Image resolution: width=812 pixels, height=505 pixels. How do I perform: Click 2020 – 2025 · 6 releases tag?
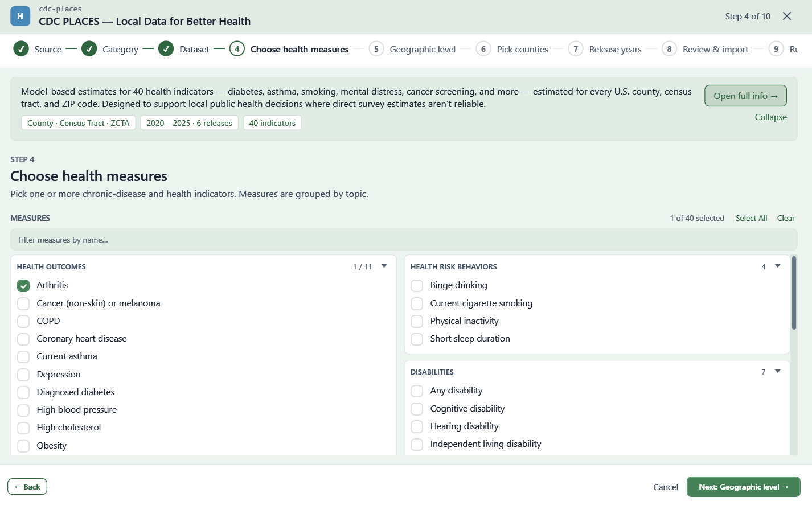(189, 123)
